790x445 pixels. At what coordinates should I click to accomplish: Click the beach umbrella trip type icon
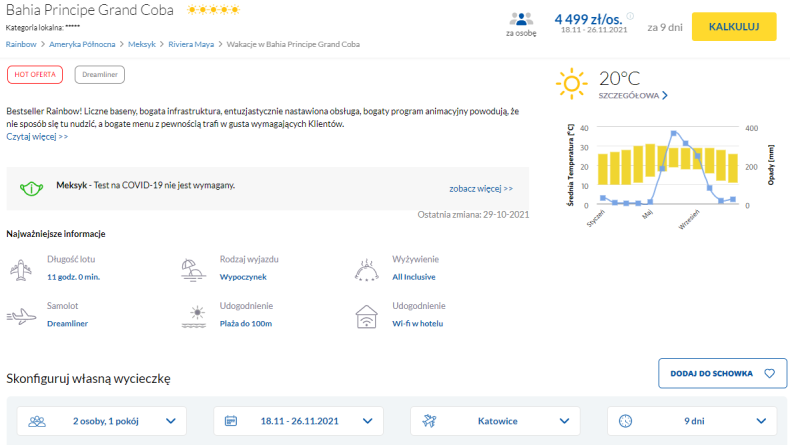coord(193,270)
